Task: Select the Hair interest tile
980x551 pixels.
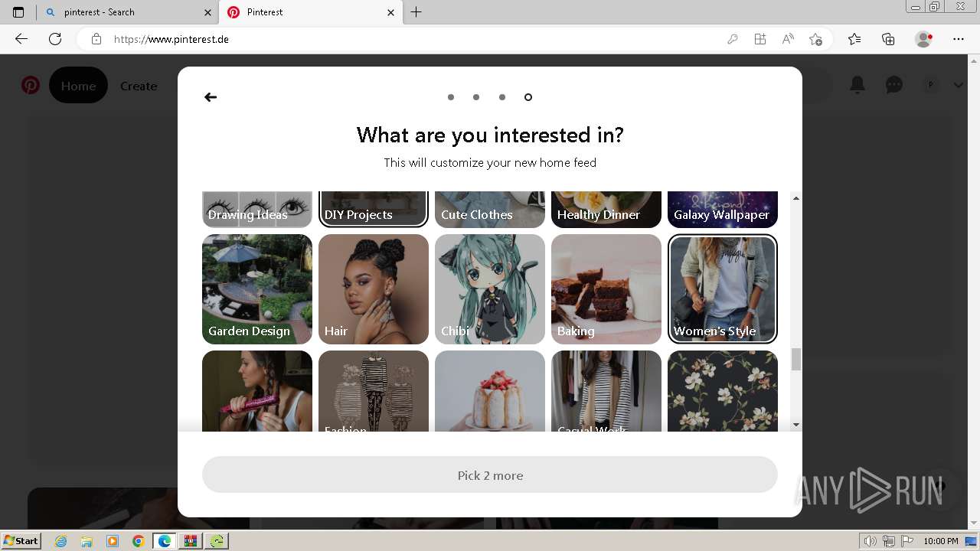Action: point(374,289)
